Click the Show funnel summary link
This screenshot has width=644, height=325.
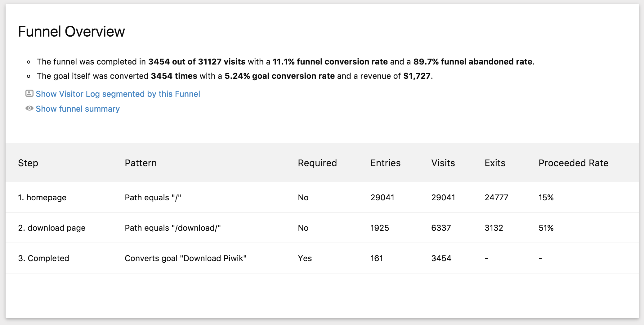point(78,109)
